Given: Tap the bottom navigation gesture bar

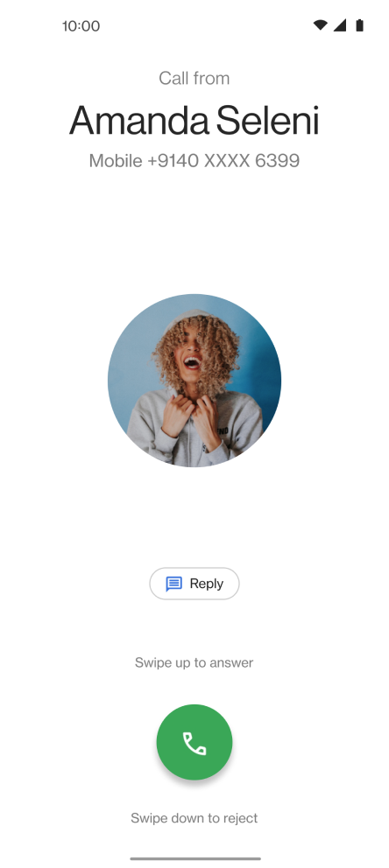Looking at the screenshot, I should pos(195,858).
